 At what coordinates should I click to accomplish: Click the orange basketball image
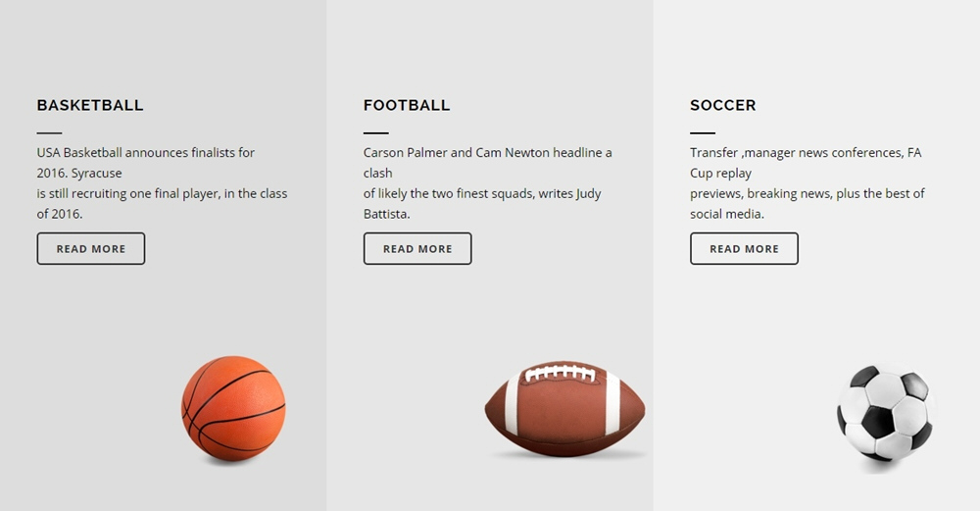click(x=233, y=408)
